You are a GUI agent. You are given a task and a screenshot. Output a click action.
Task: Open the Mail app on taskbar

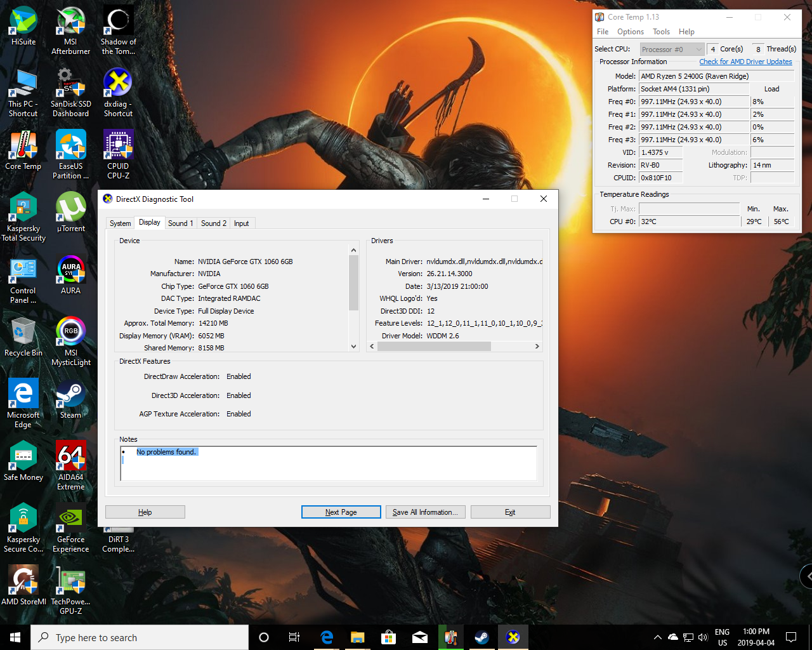coord(420,637)
